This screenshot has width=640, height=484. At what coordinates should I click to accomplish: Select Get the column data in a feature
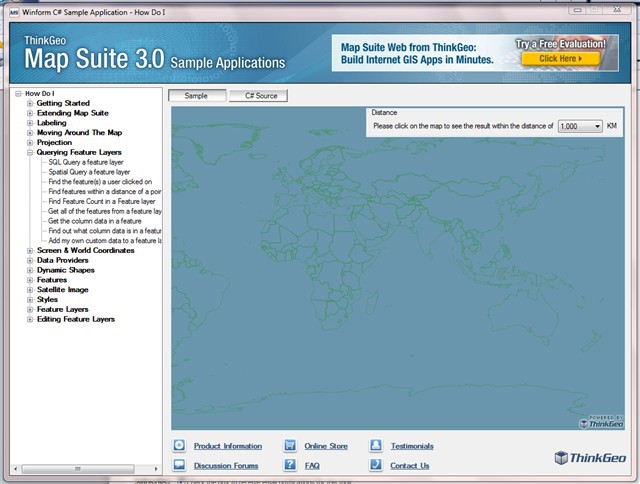coord(95,221)
